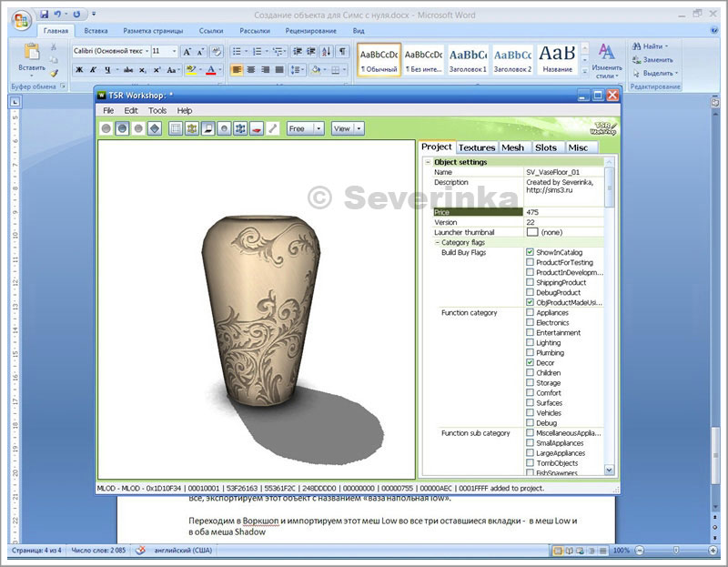Apply bold formatting with Ж button

tap(79, 69)
